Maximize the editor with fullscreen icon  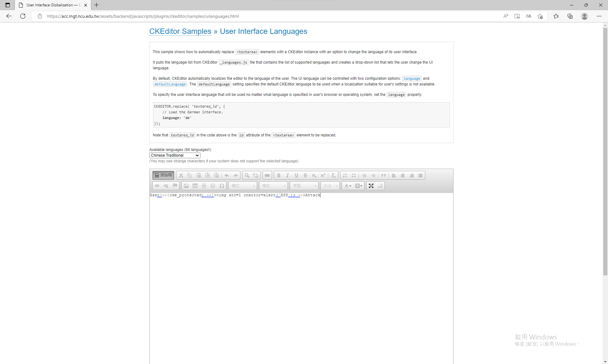[371, 186]
